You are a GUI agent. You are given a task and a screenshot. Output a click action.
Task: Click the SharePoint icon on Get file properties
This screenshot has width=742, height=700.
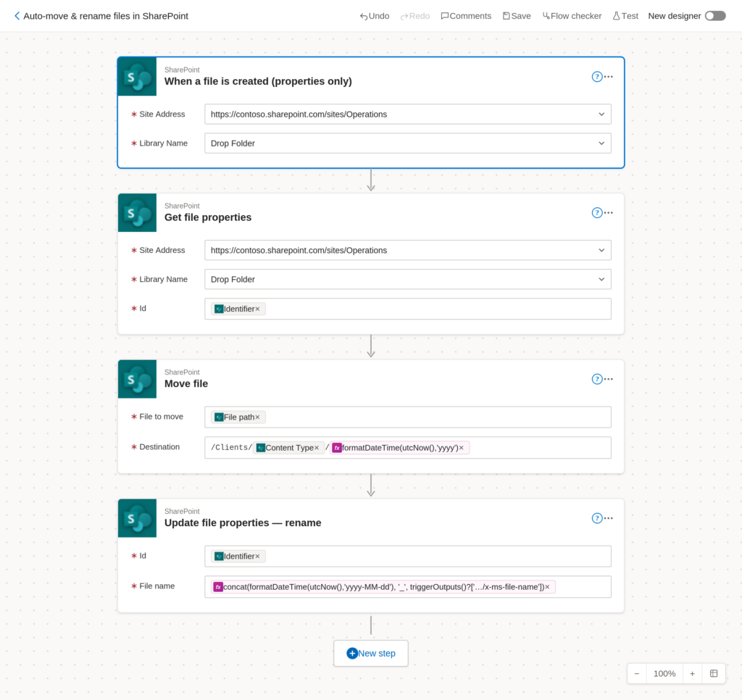point(137,212)
